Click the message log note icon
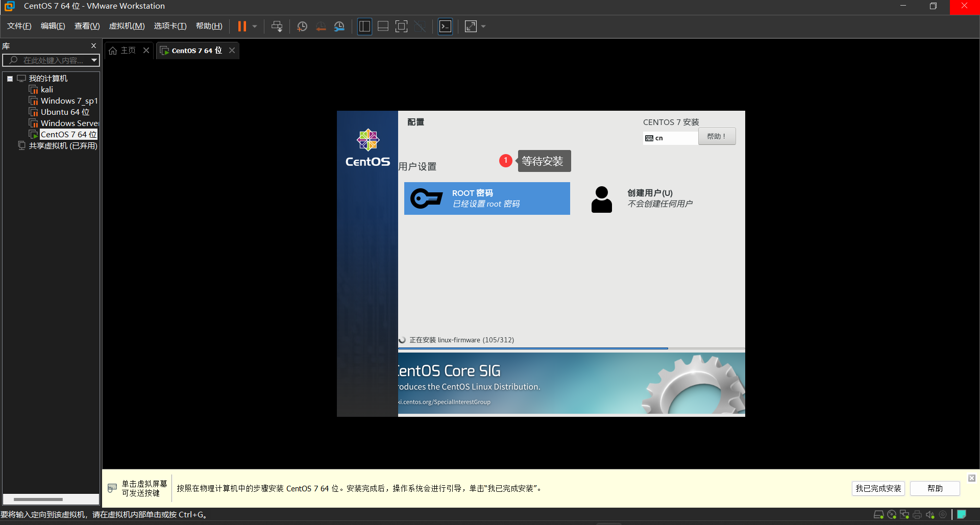Viewport: 980px width, 525px height. pos(962,514)
